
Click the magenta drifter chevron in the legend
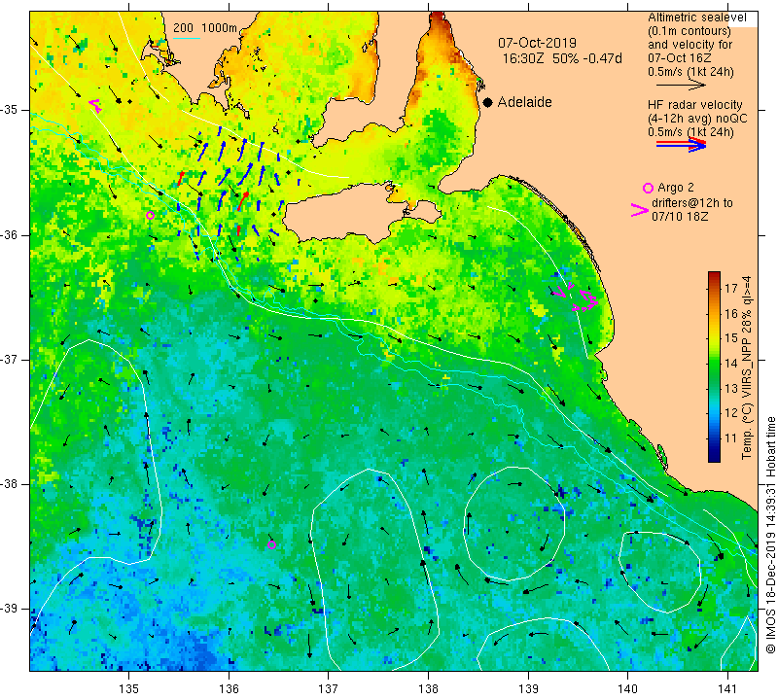pyautogui.click(x=639, y=210)
